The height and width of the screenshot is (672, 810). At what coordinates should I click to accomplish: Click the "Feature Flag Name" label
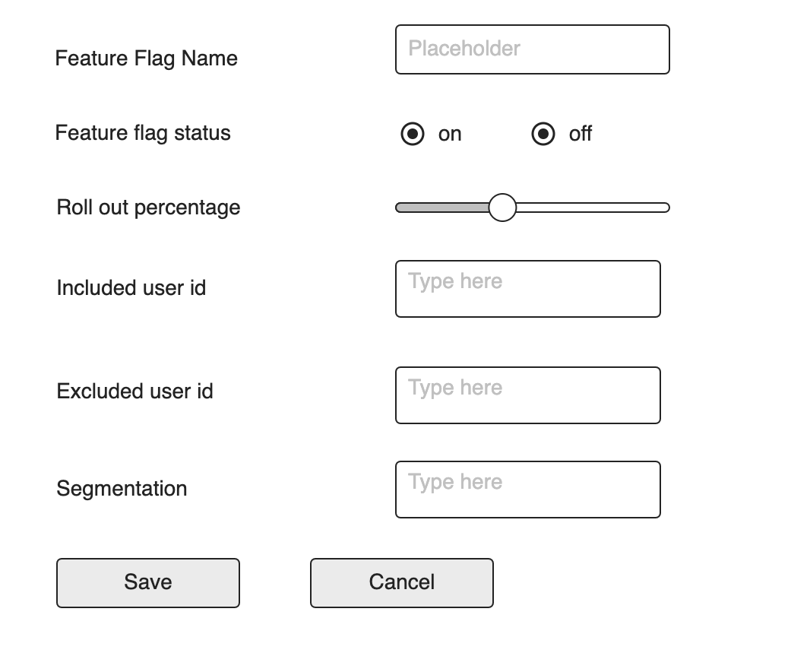(x=146, y=58)
